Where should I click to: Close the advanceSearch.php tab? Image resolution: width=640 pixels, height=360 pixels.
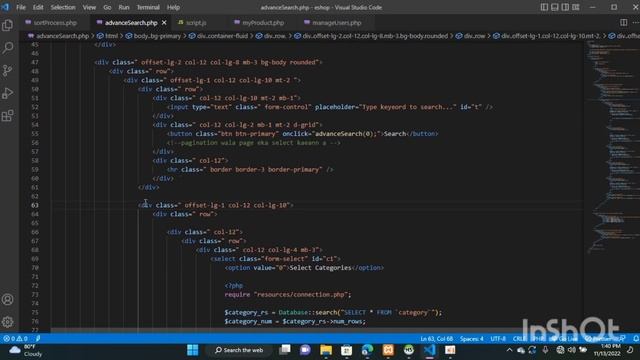164,22
